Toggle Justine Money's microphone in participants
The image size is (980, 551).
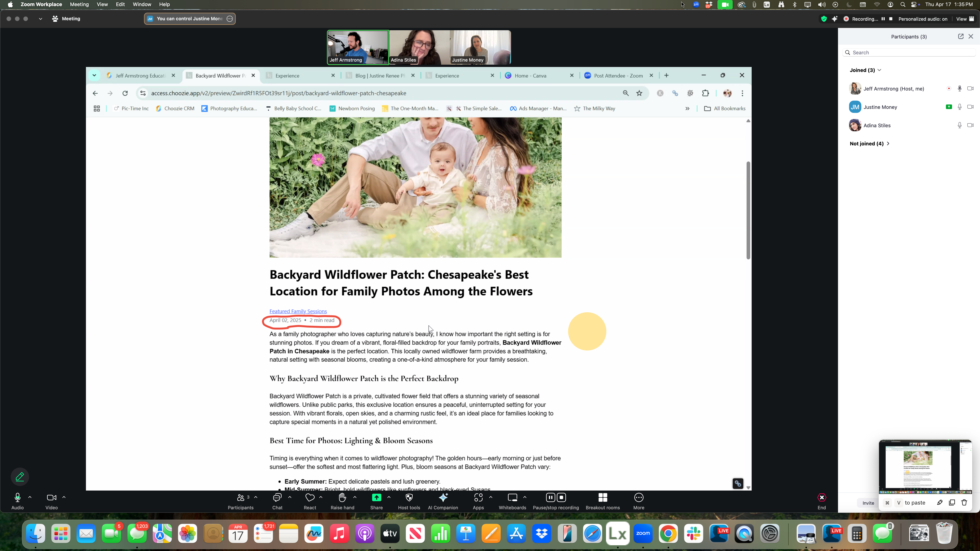pyautogui.click(x=960, y=107)
